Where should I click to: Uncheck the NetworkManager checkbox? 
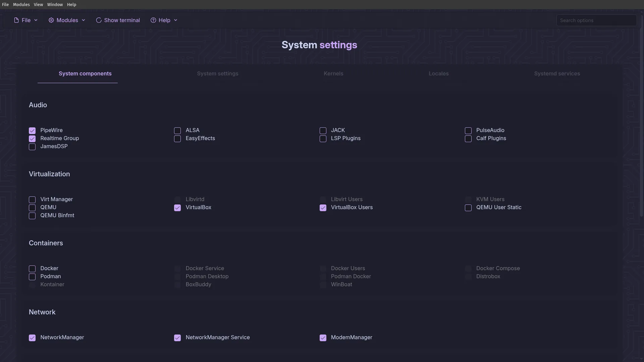[32, 338]
